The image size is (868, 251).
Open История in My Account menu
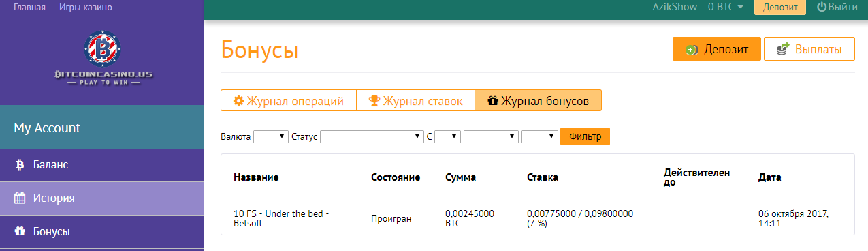(x=102, y=198)
